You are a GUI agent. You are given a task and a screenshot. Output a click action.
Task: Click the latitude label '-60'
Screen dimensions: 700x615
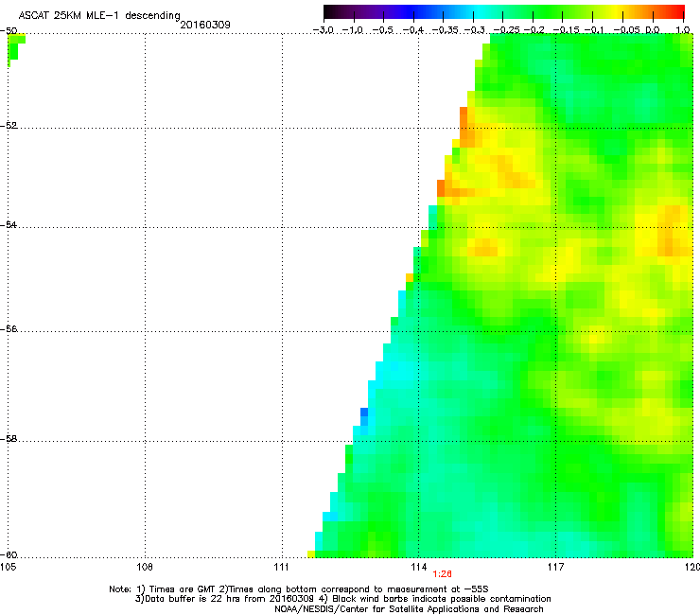[9, 554]
